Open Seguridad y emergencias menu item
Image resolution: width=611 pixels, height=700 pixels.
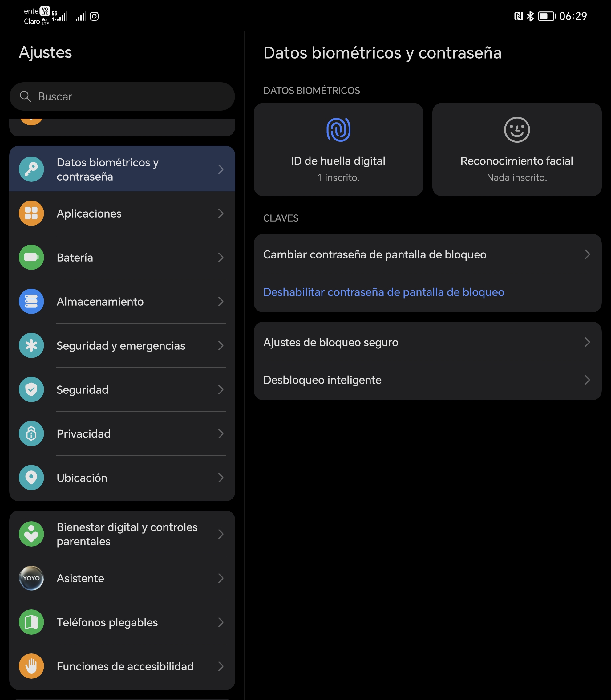[x=121, y=346]
